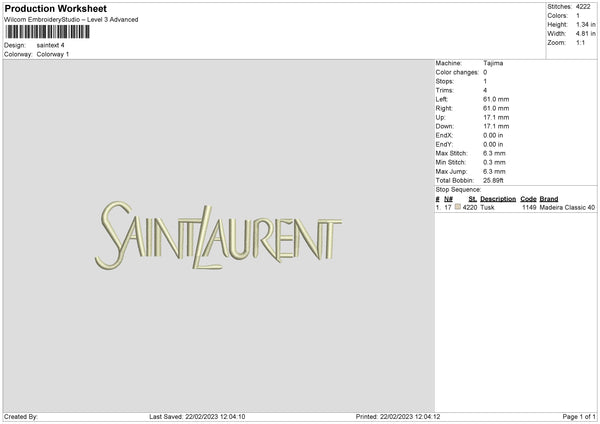The image size is (600, 424).
Task: Click the Brand column header
Action: (x=549, y=198)
